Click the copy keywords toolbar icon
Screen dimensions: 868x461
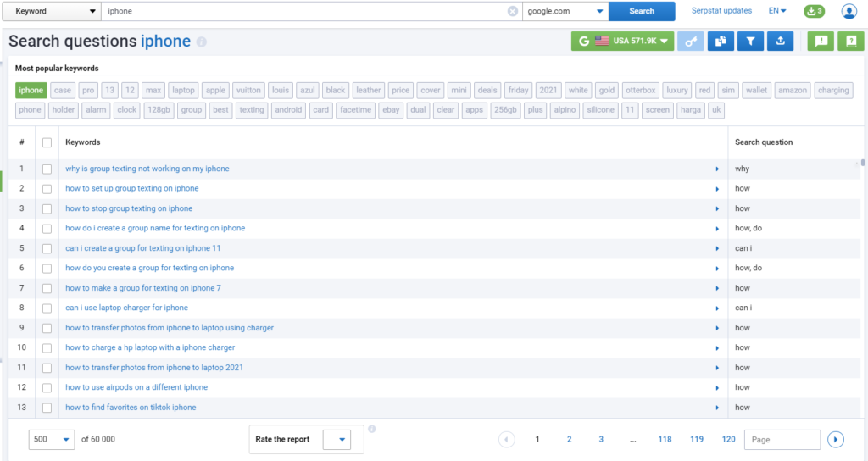[x=721, y=41]
